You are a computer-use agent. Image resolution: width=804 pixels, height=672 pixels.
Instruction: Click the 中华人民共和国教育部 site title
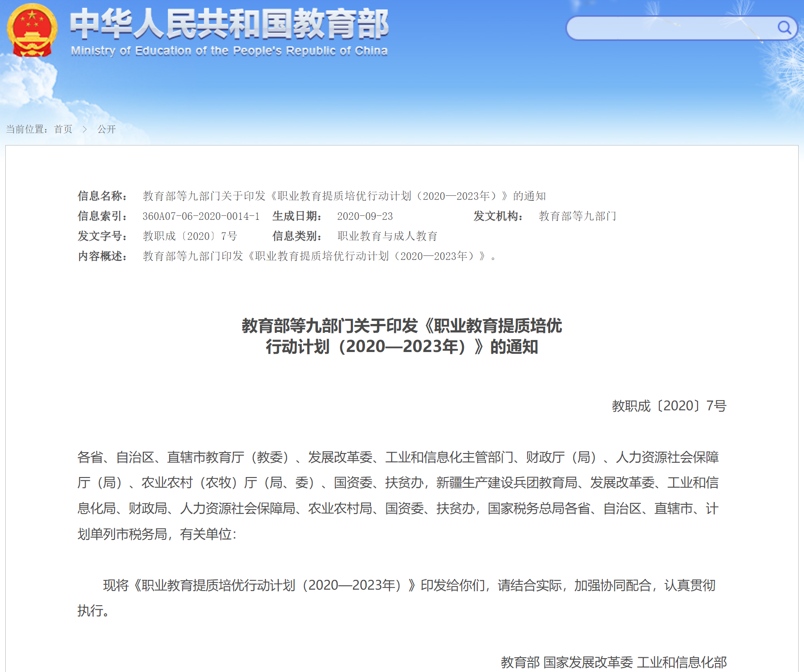(x=229, y=24)
